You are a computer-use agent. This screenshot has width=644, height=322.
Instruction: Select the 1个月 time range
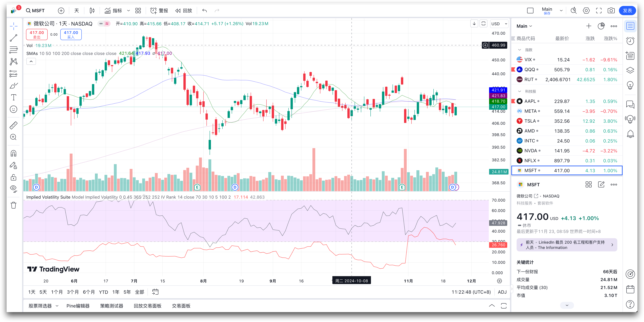57,292
